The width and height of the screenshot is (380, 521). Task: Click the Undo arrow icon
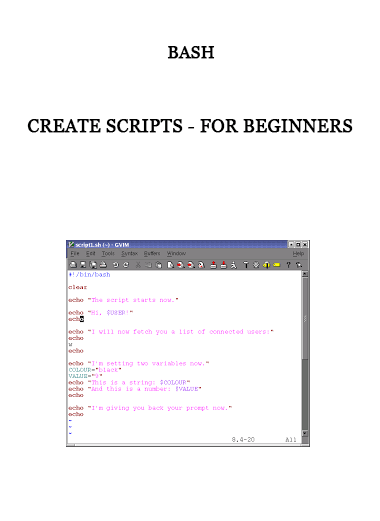click(x=115, y=265)
